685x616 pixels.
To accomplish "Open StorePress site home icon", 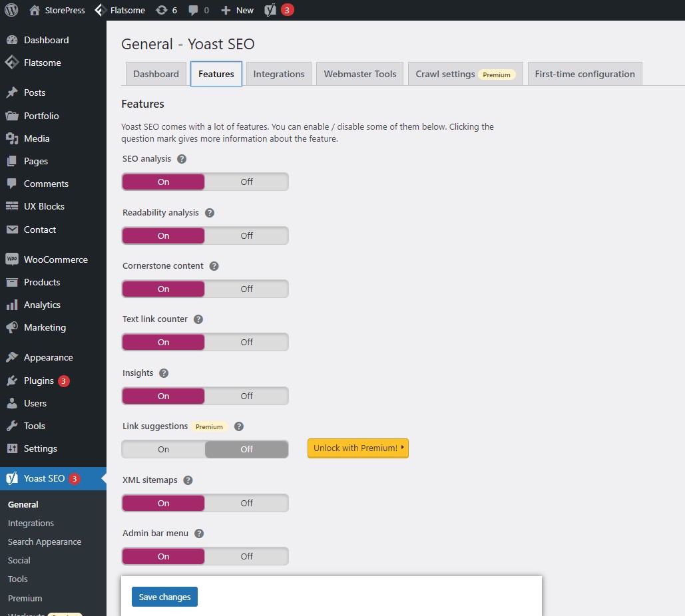I will tap(35, 10).
